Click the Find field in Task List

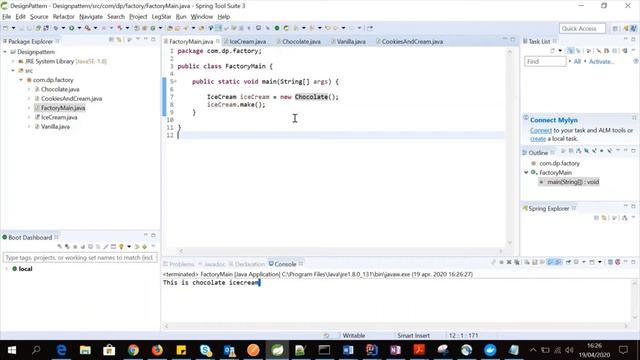point(545,62)
